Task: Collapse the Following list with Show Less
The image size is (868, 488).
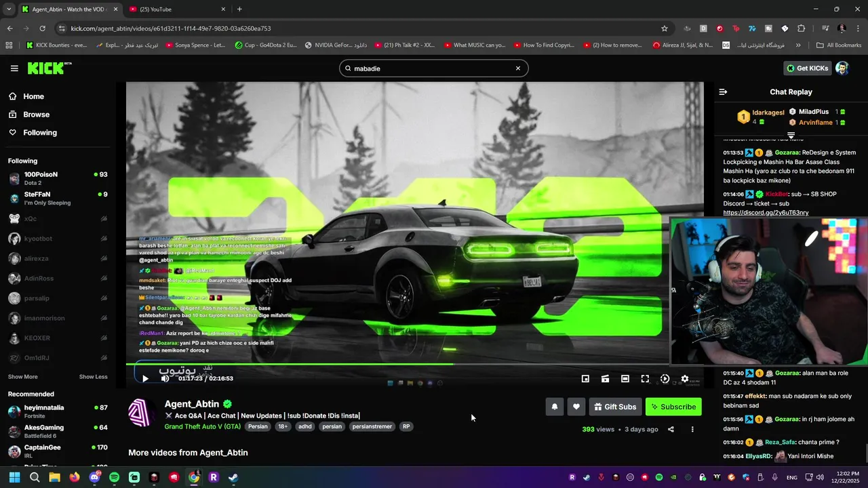Action: coord(93,377)
